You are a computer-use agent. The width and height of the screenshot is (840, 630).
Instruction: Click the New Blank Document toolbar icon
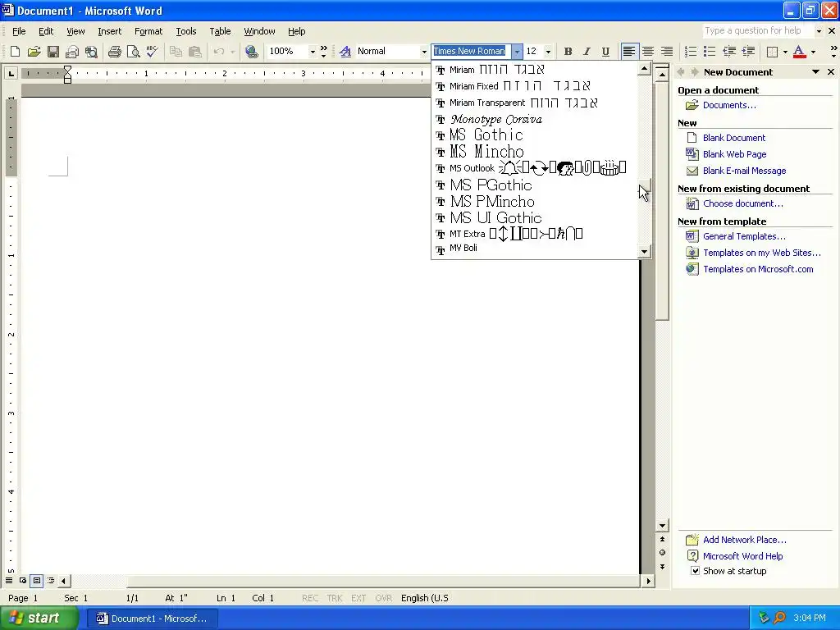tap(15, 52)
